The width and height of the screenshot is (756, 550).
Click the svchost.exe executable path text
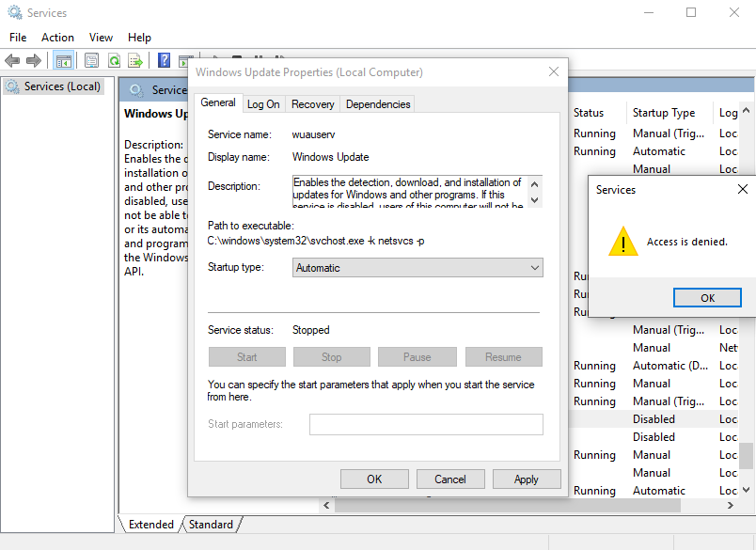coord(316,241)
